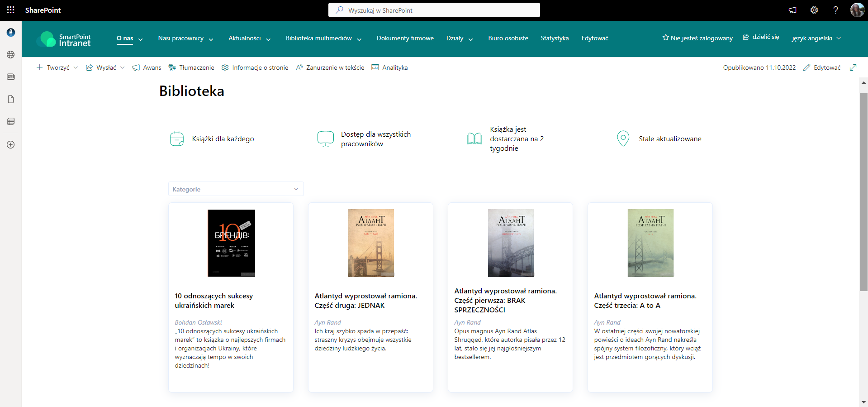Click the user profile avatar
This screenshot has height=407, width=868.
pyautogui.click(x=857, y=10)
